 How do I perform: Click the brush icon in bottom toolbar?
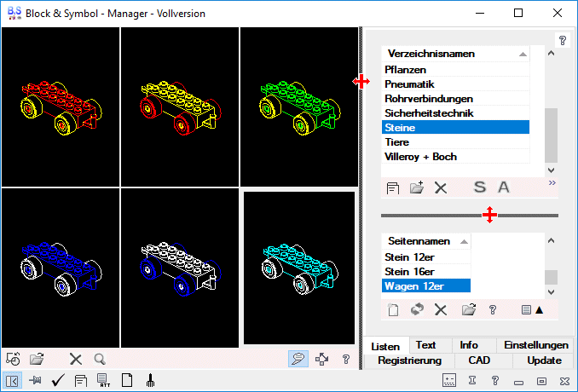coord(150,380)
